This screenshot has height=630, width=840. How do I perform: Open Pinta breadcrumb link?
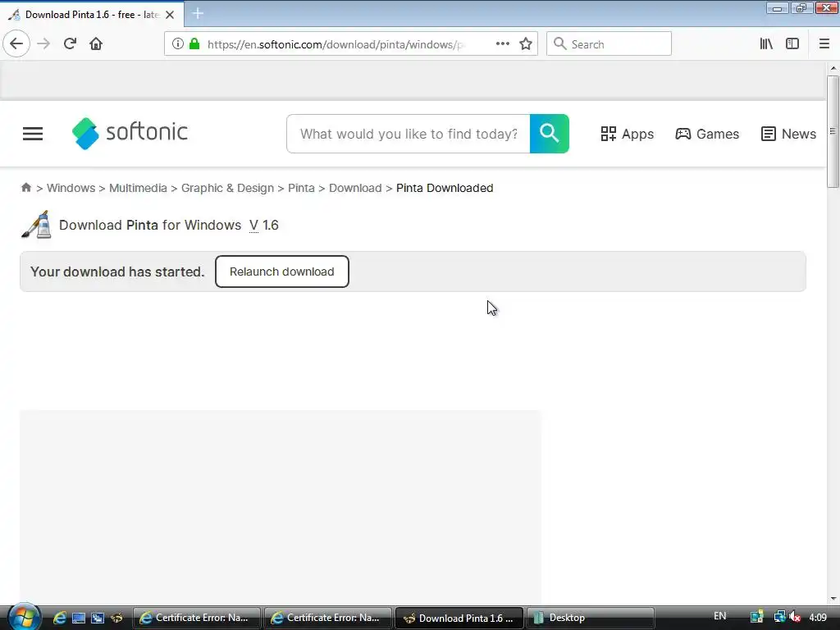[x=301, y=188]
